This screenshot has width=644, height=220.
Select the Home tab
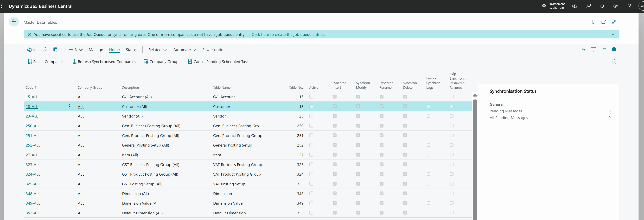(x=114, y=50)
